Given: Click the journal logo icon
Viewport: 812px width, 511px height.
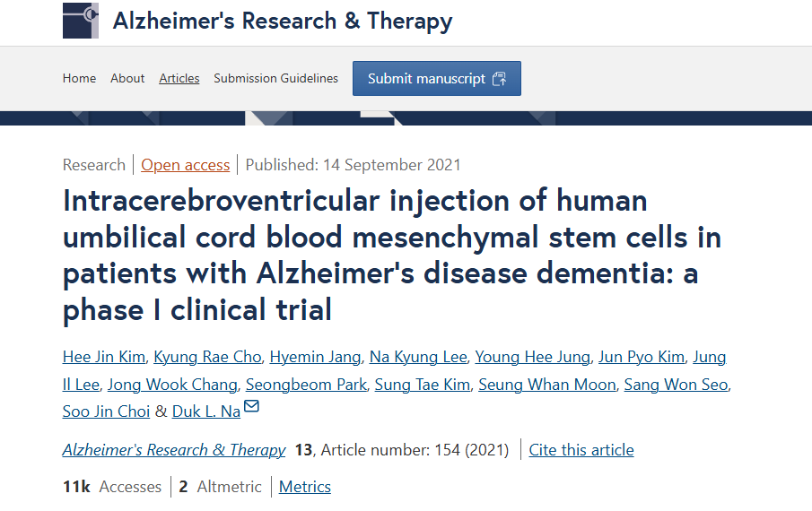Looking at the screenshot, I should point(81,21).
